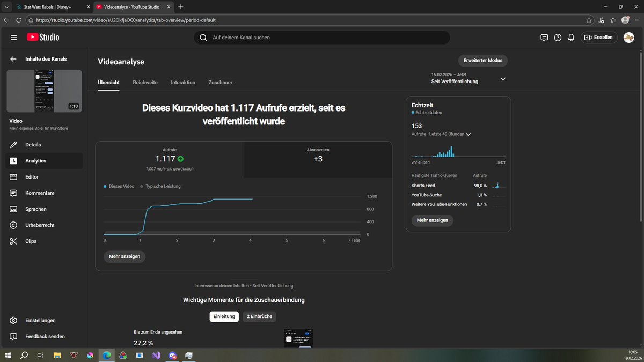Click Mehr anzeigen below the chart
Viewport: 644px width, 362px height.
[125, 256]
